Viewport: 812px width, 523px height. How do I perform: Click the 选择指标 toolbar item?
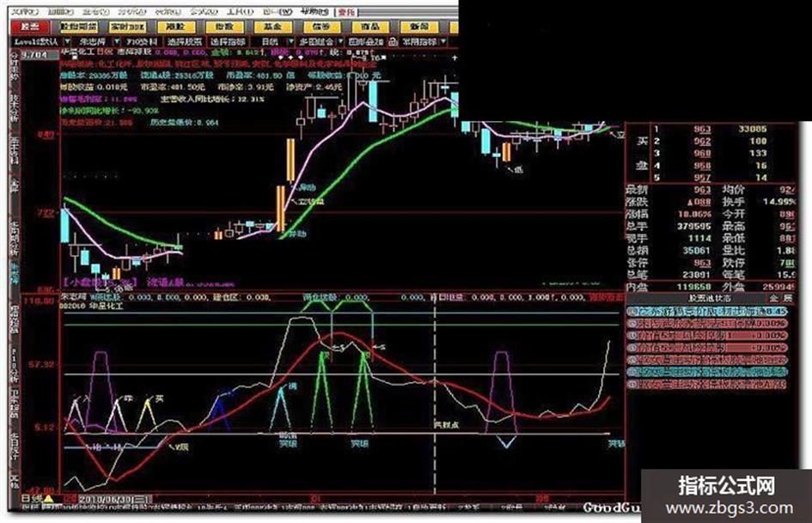[227, 41]
